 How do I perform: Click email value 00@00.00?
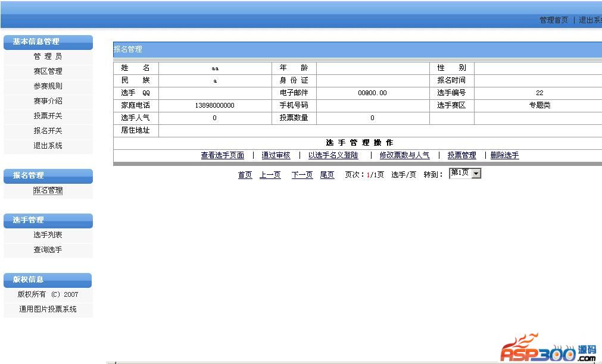pyautogui.click(x=372, y=93)
